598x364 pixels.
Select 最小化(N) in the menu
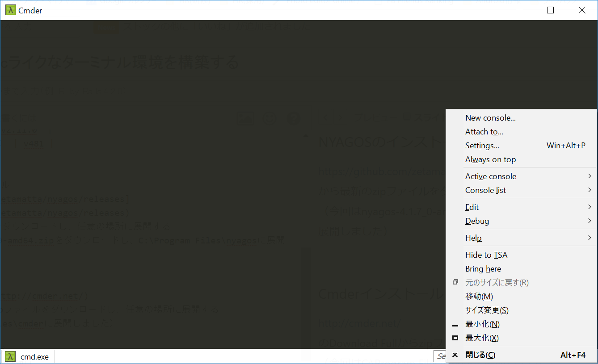click(521, 324)
